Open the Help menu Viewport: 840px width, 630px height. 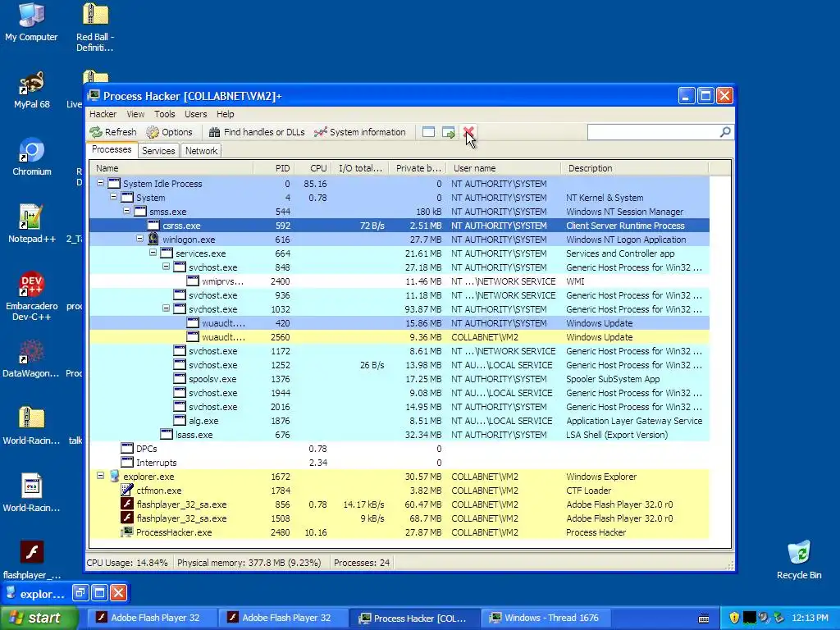225,114
